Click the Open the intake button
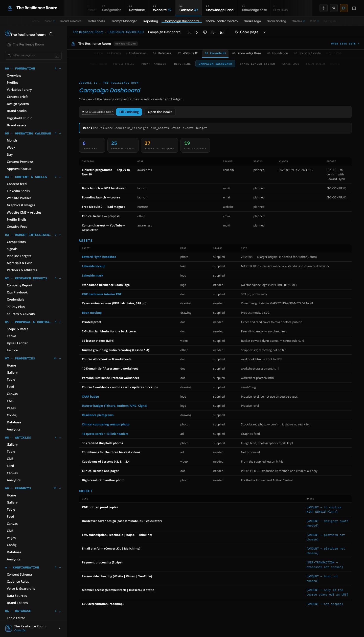Image resolution: width=364 pixels, height=637 pixels. (x=160, y=112)
